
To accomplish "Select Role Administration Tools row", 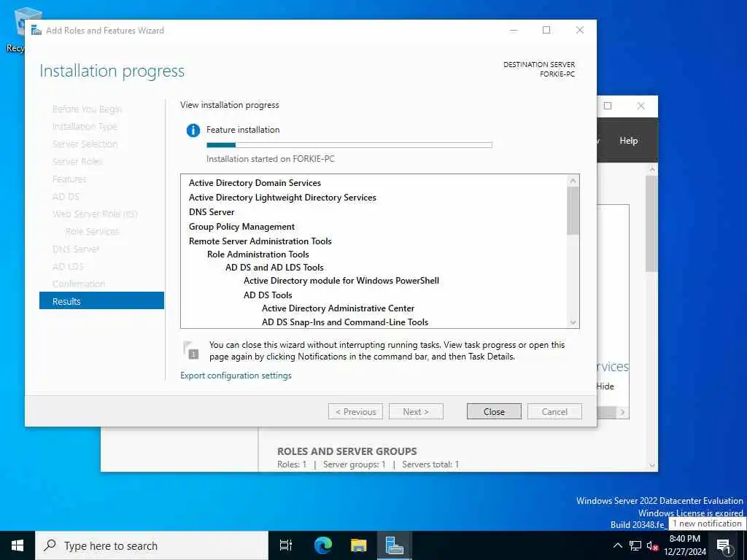I will 258,254.
